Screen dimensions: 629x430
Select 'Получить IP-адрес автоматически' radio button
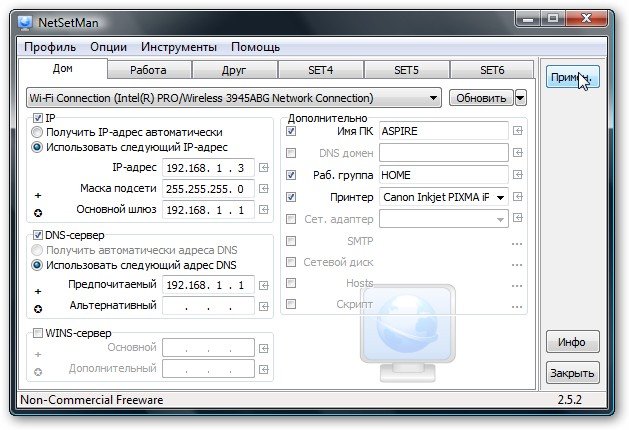pyautogui.click(x=38, y=132)
